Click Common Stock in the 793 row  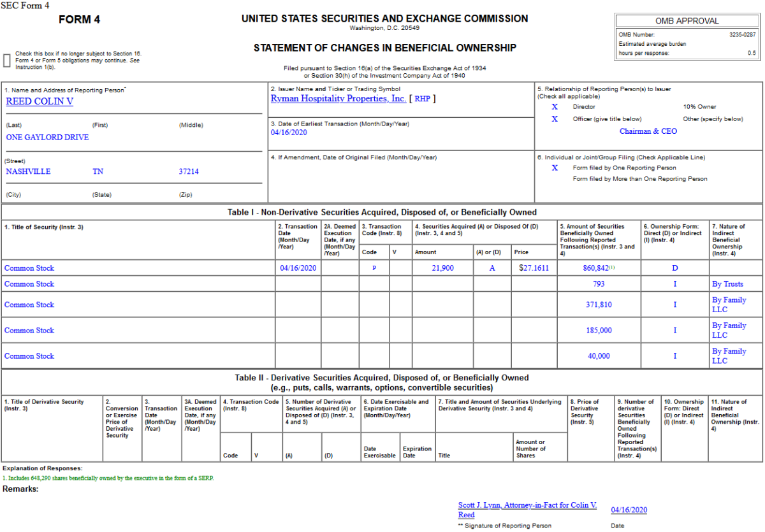pyautogui.click(x=29, y=284)
